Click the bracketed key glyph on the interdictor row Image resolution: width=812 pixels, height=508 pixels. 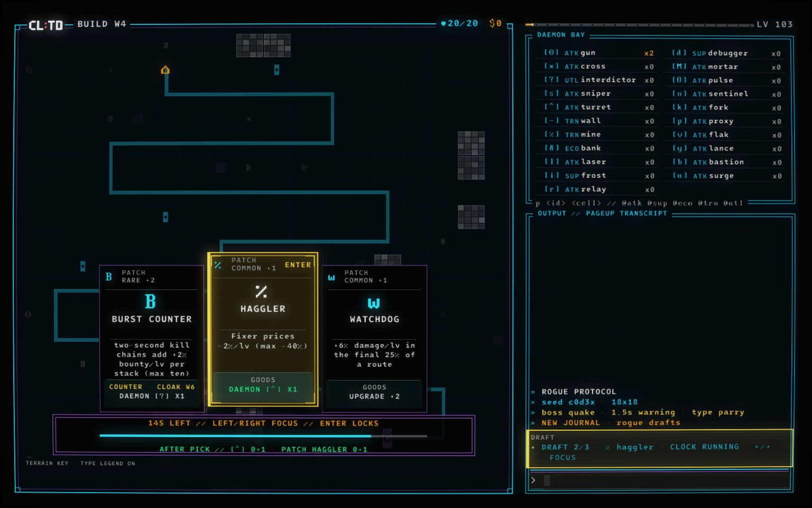click(551, 80)
